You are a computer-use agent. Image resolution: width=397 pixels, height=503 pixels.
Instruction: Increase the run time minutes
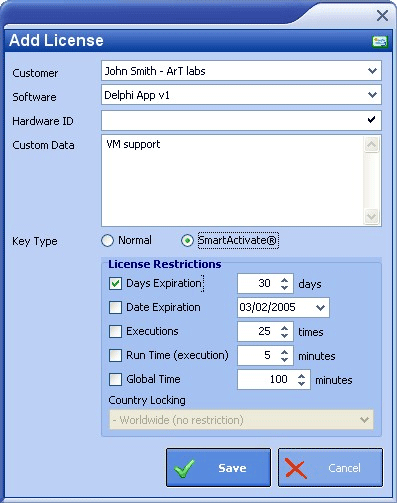(284, 352)
